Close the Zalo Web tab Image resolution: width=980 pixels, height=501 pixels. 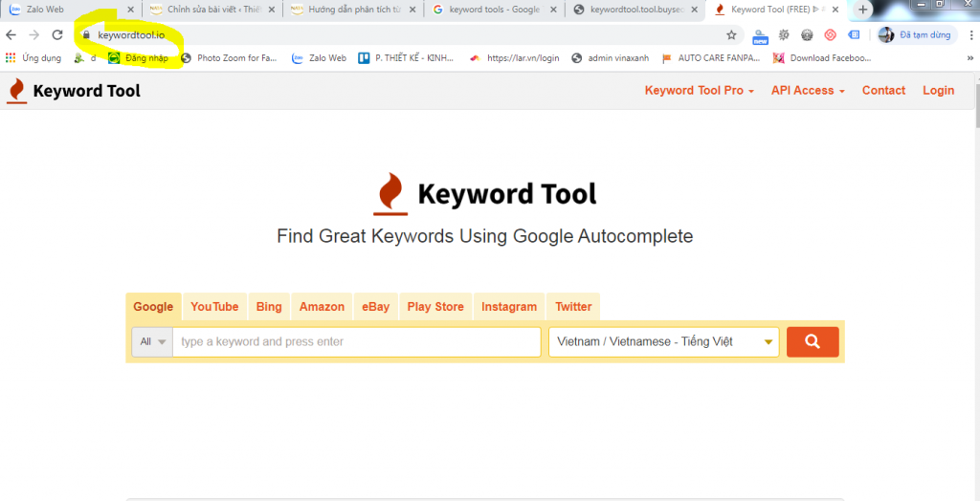tap(130, 10)
